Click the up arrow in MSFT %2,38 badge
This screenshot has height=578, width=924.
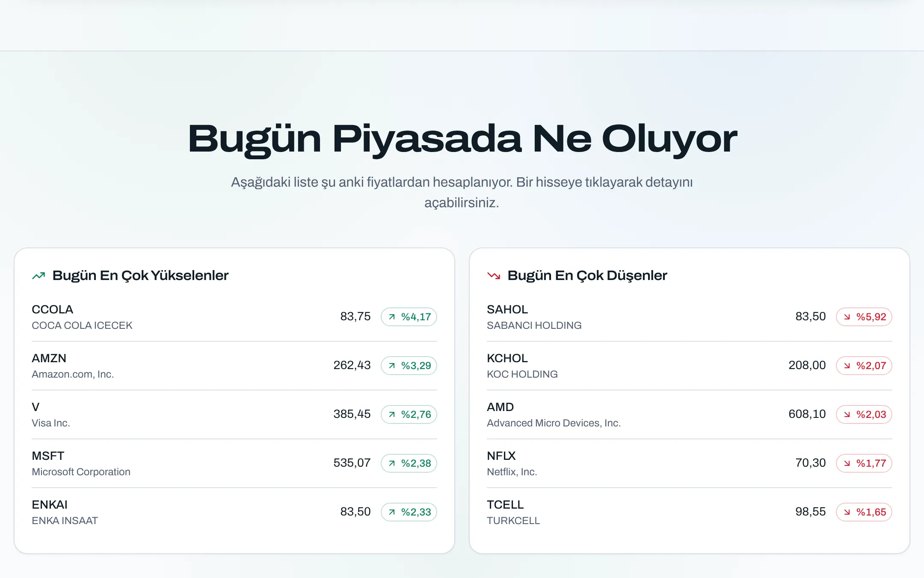[392, 463]
